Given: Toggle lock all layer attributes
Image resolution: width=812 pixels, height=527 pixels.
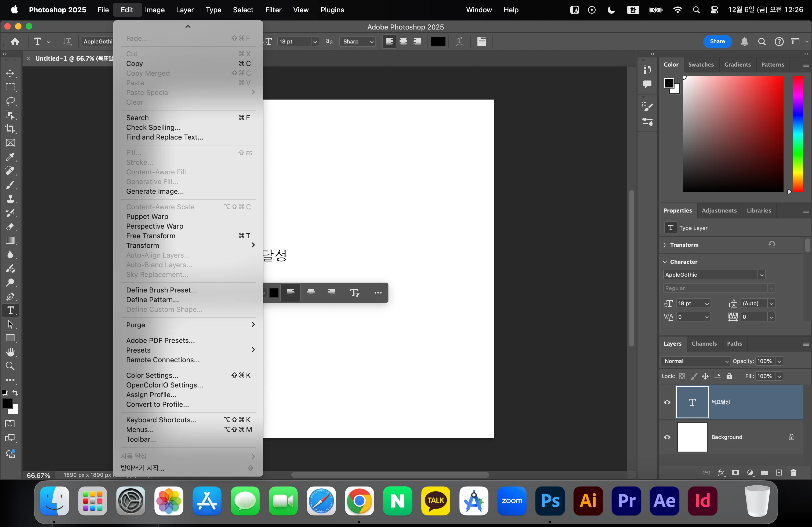Looking at the screenshot, I should click(729, 376).
